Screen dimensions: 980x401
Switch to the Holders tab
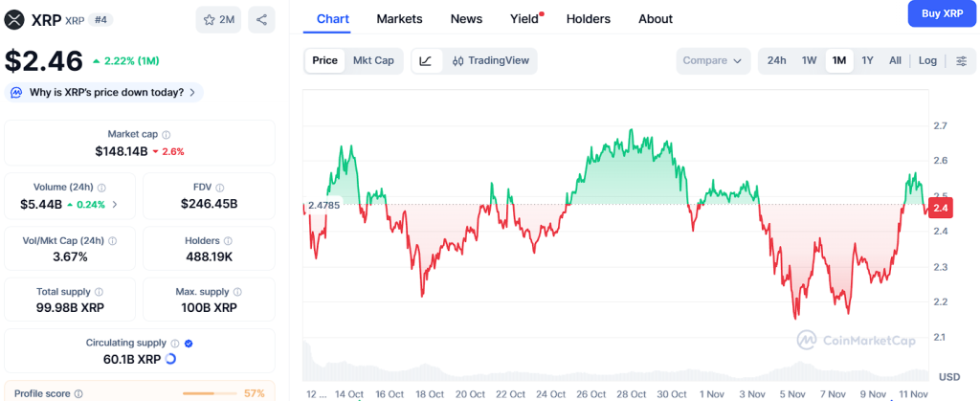[x=588, y=18]
